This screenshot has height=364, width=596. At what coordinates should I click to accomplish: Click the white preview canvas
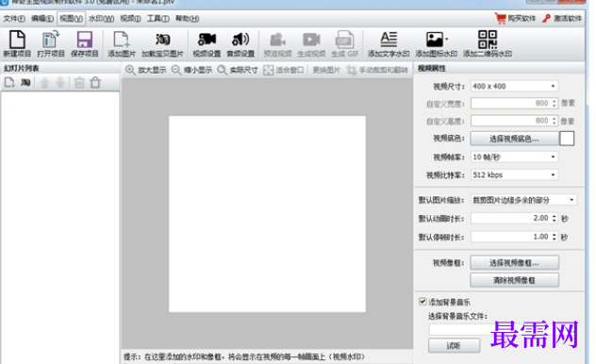pyautogui.click(x=267, y=214)
